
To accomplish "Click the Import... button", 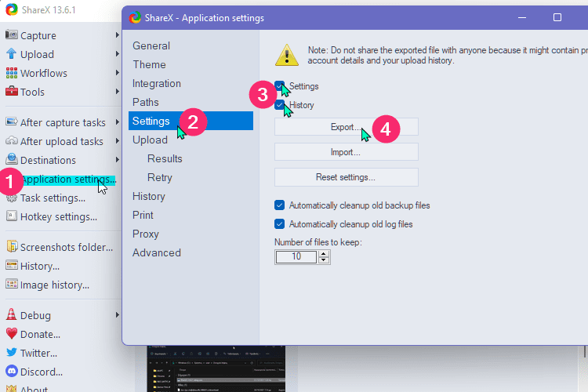I will point(346,152).
